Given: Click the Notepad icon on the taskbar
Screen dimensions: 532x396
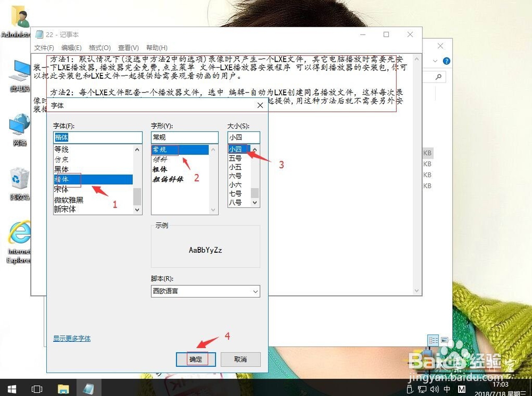Looking at the screenshot, I should tap(89, 389).
